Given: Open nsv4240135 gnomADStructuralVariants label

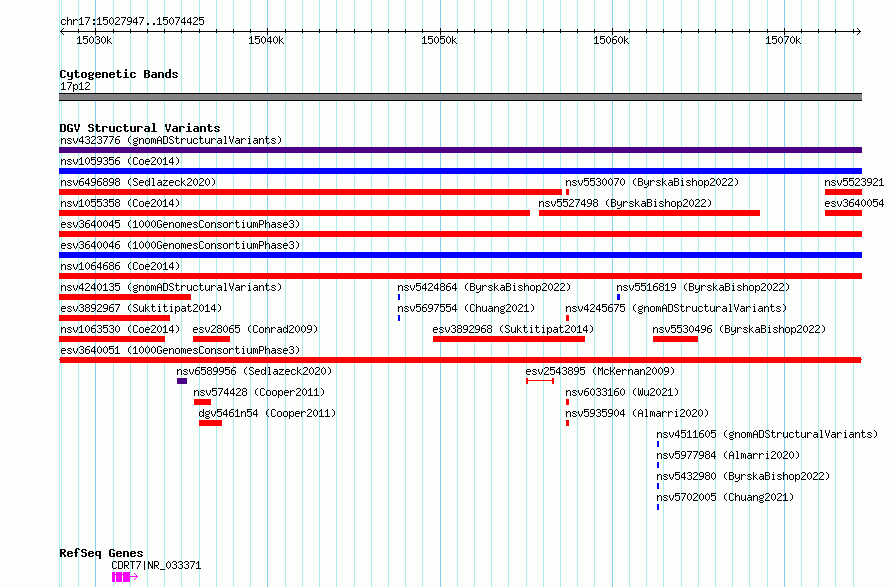Looking at the screenshot, I should (171, 287).
